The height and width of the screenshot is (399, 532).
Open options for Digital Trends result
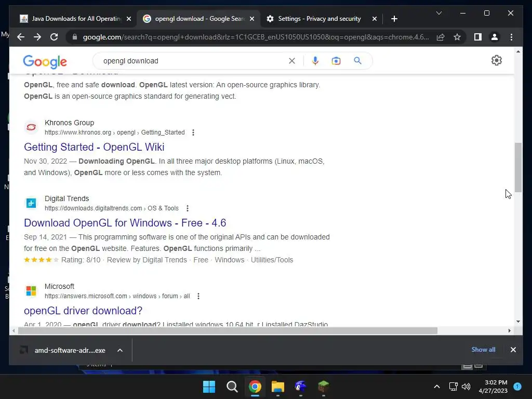(187, 208)
